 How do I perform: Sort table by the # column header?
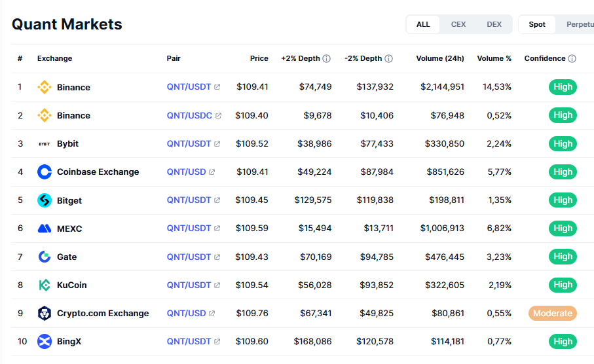point(20,58)
